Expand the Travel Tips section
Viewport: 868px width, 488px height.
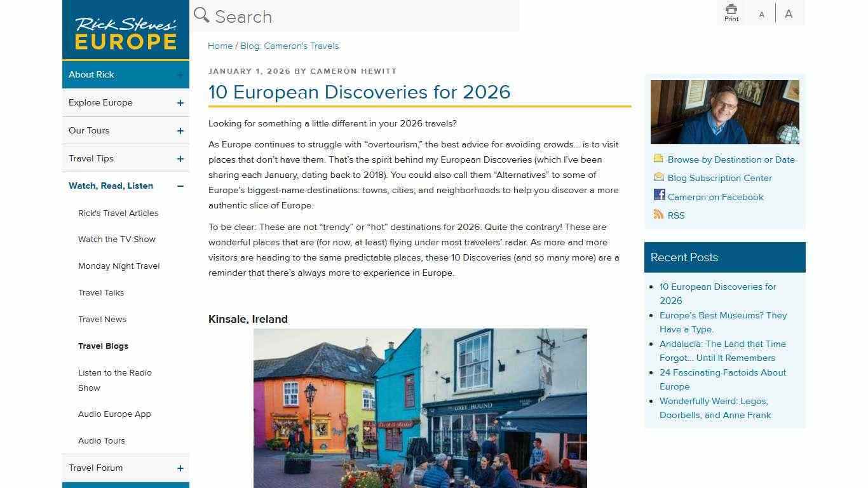(x=180, y=158)
